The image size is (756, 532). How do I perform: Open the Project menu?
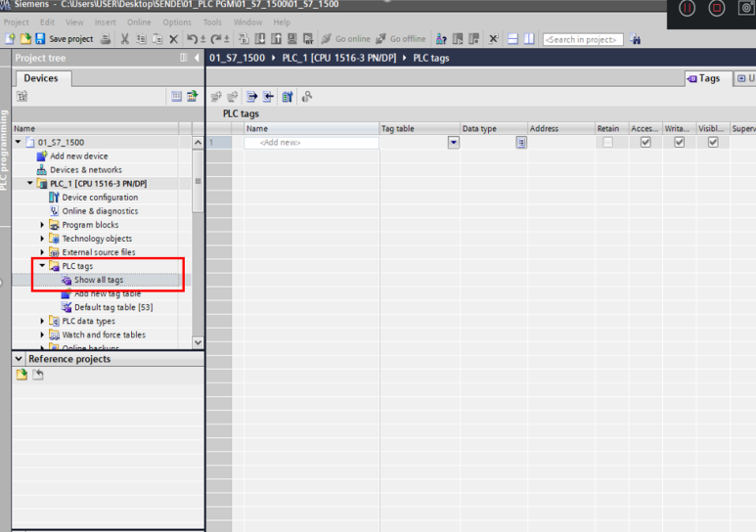(x=16, y=22)
